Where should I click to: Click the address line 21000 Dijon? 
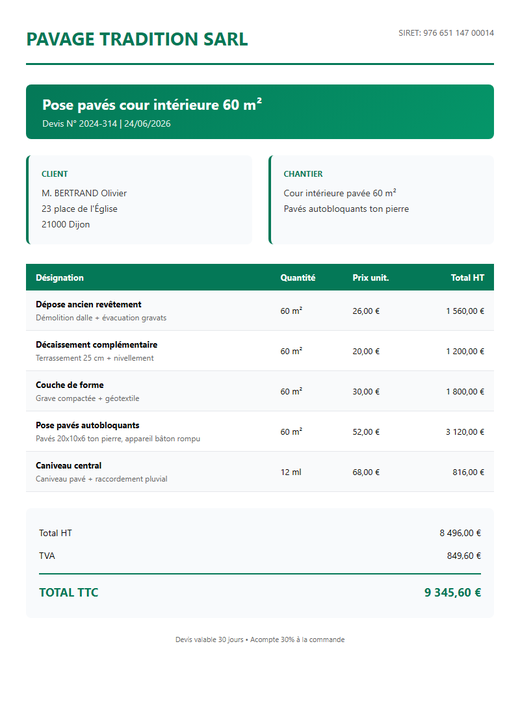65,225
